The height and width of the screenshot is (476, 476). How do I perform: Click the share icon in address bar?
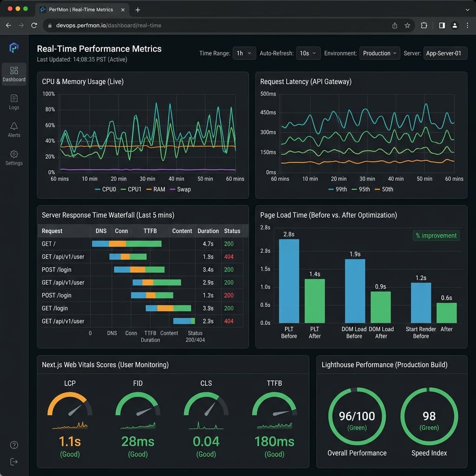(x=395, y=26)
